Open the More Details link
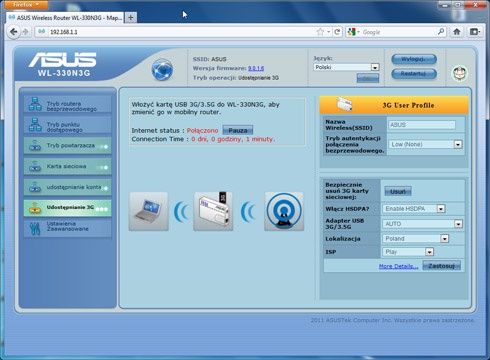 (x=398, y=266)
